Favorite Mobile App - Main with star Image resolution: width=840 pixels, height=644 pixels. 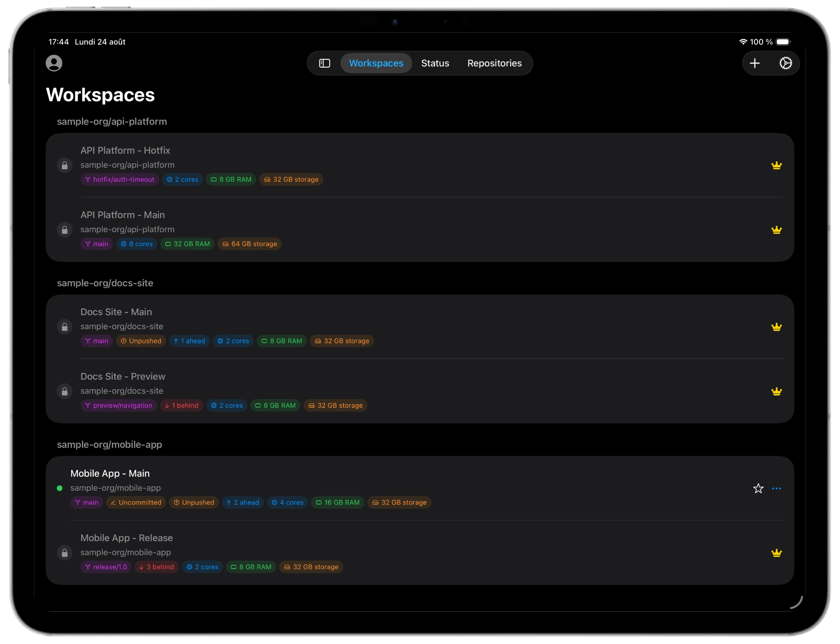point(758,488)
